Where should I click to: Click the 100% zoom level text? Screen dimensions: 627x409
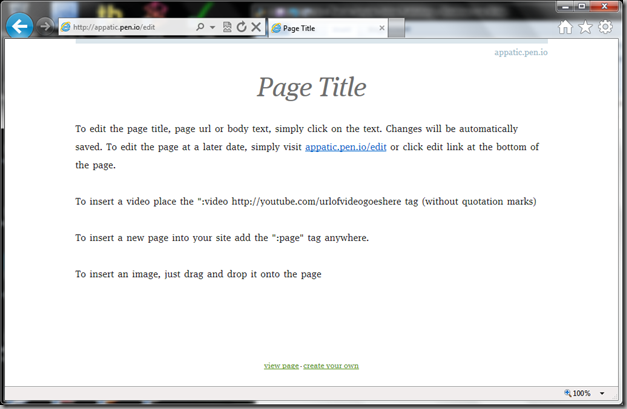(x=581, y=393)
